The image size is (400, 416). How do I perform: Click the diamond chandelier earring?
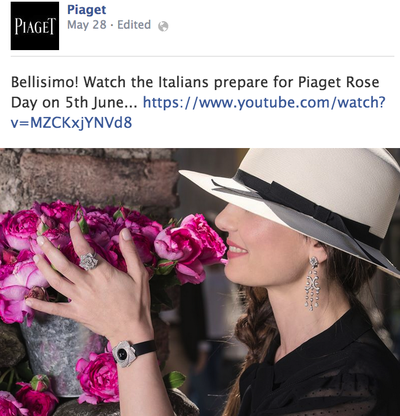[312, 284]
